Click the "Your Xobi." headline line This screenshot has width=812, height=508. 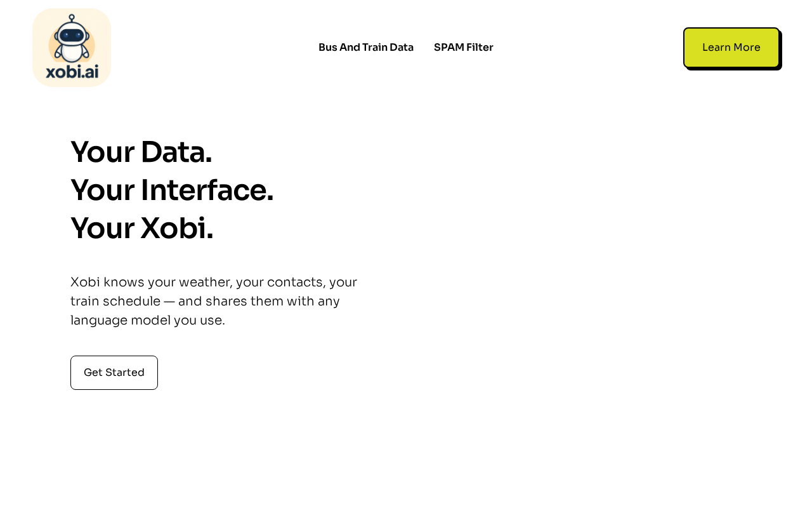[141, 229]
